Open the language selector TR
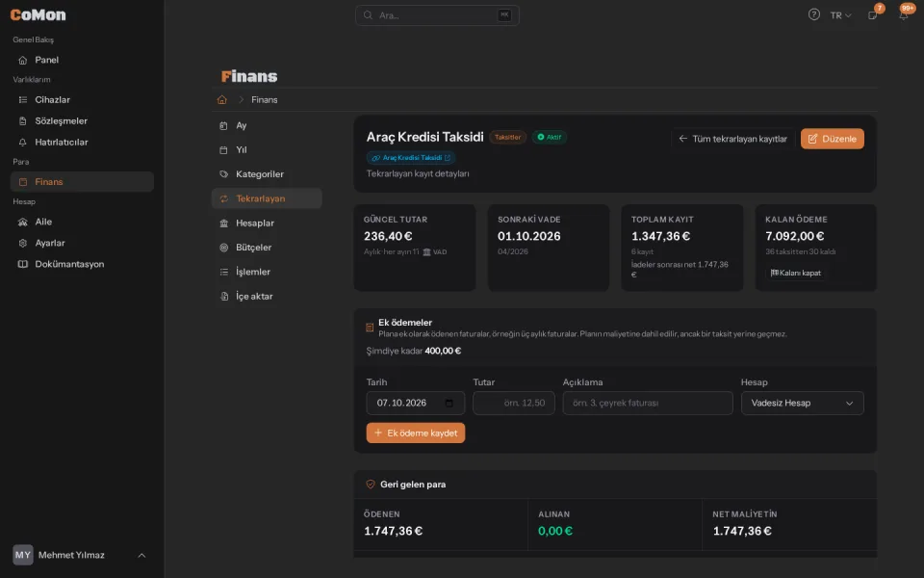Screen dimensions: 924x578 click(x=841, y=15)
